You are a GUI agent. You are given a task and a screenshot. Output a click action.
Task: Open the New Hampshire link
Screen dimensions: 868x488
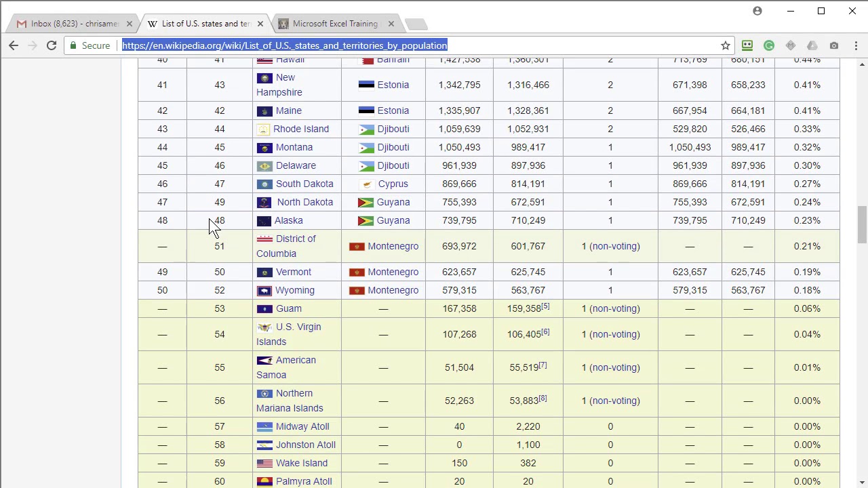pyautogui.click(x=279, y=85)
